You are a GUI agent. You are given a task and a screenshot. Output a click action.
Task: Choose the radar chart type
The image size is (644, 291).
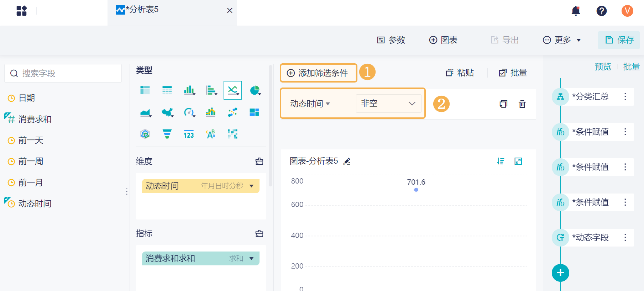click(x=145, y=134)
